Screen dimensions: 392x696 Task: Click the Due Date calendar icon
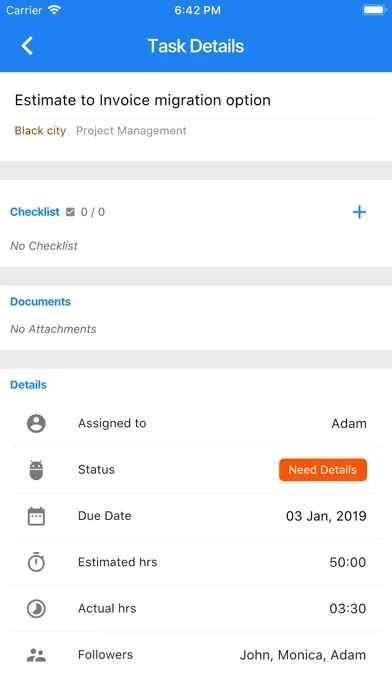pos(36,516)
